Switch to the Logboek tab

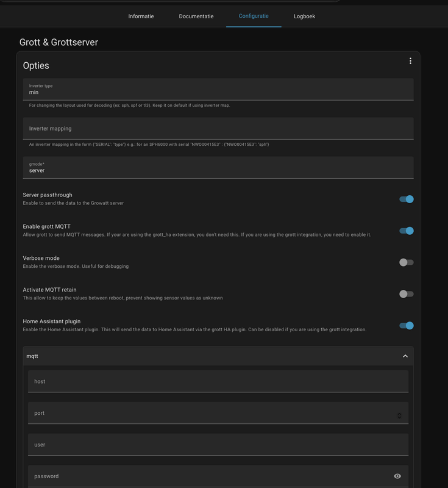[x=304, y=16]
